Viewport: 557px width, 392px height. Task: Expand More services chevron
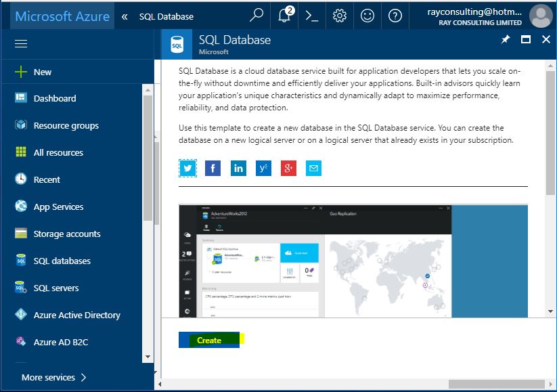click(x=83, y=377)
